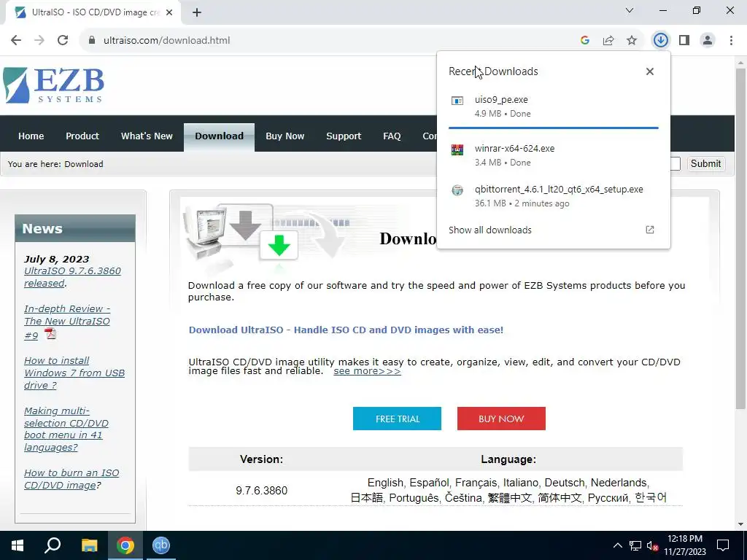747x560 pixels.
Task: Click the site lock icon in address bar
Action: click(92, 41)
